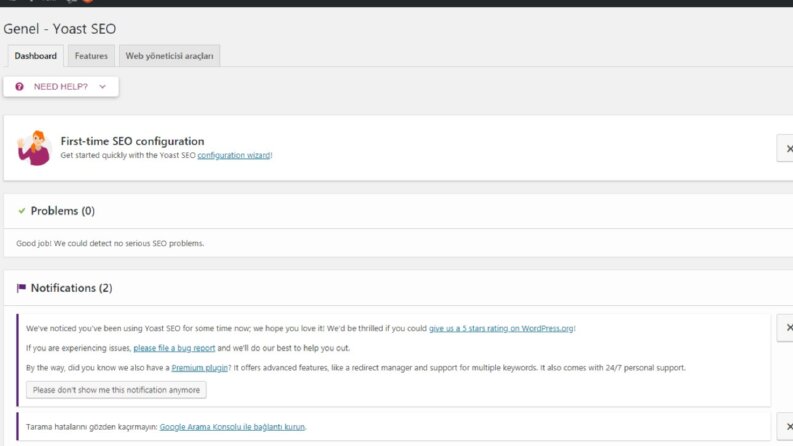Open the 5 stars rating on WordPress.org link
The width and height of the screenshot is (793, 446).
(501, 328)
